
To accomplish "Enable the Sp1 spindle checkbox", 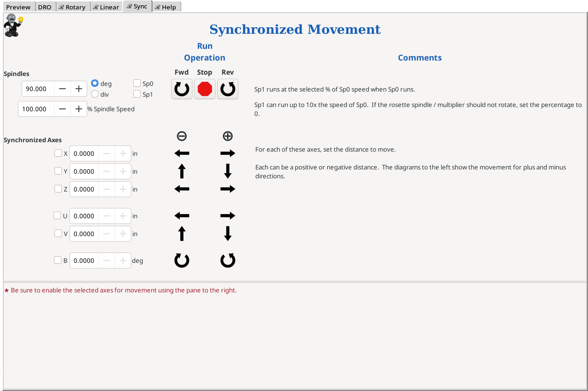I will coord(137,94).
